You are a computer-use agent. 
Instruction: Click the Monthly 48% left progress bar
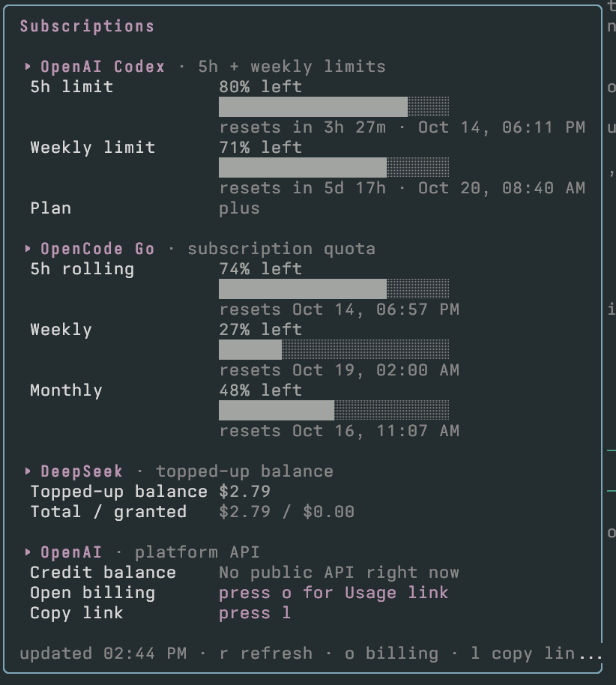point(333,410)
